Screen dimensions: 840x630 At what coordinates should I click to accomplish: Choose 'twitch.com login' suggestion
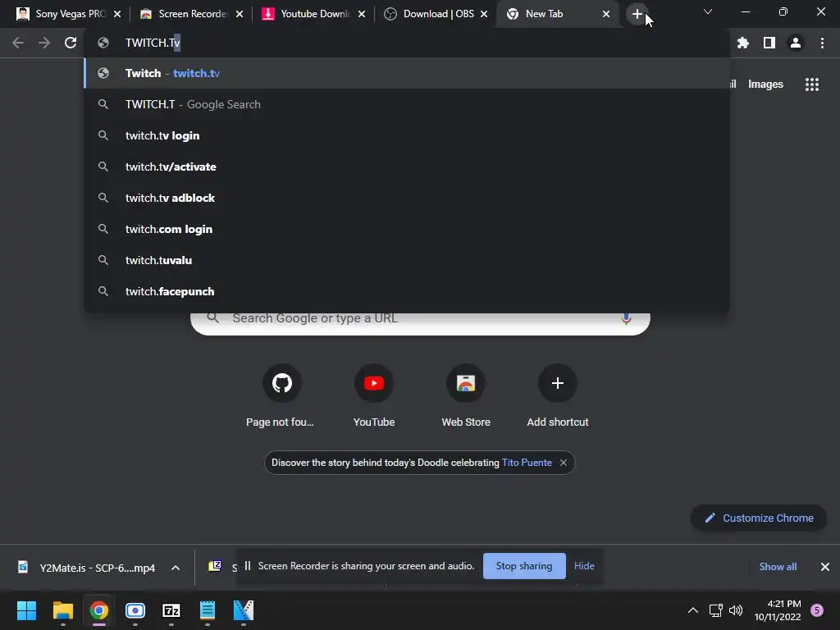click(x=407, y=229)
